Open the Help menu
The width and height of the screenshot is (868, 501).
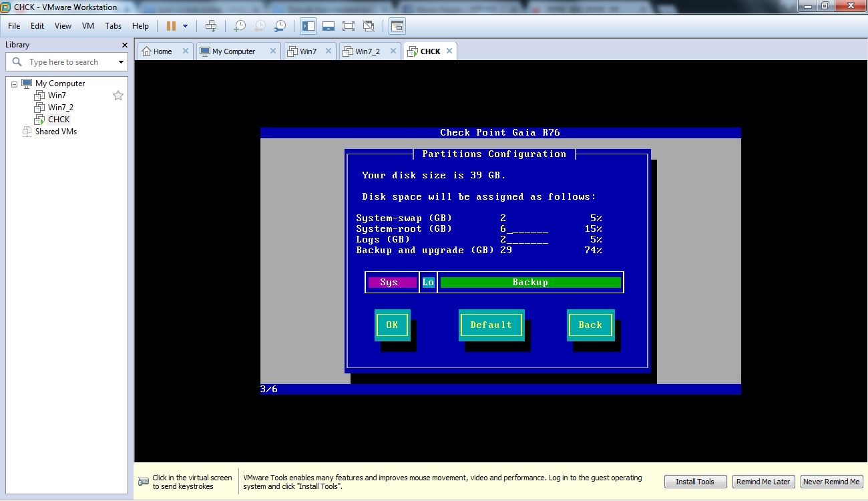[140, 26]
